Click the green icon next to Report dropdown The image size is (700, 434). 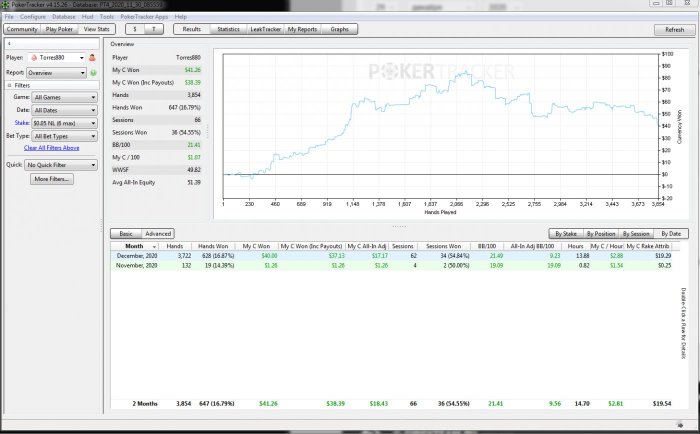tap(93, 73)
